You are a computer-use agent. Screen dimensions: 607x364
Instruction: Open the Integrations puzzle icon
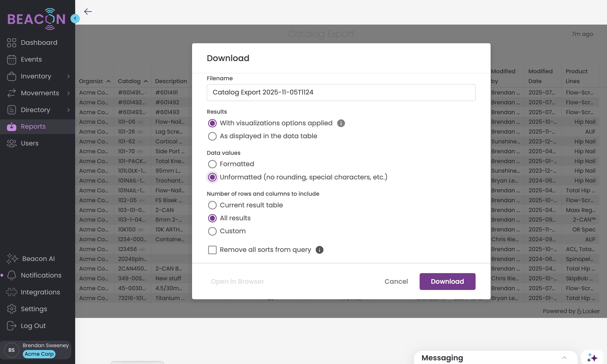tap(11, 292)
